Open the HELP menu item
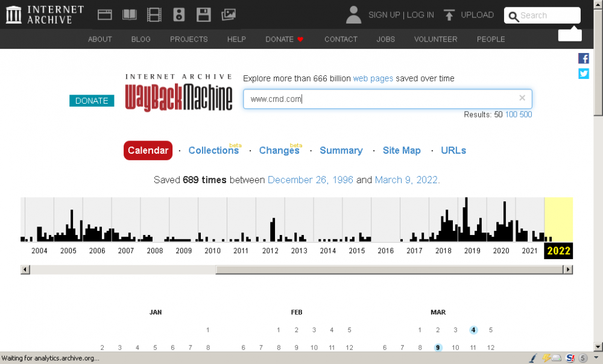Image resolution: width=603 pixels, height=364 pixels. pos(236,39)
